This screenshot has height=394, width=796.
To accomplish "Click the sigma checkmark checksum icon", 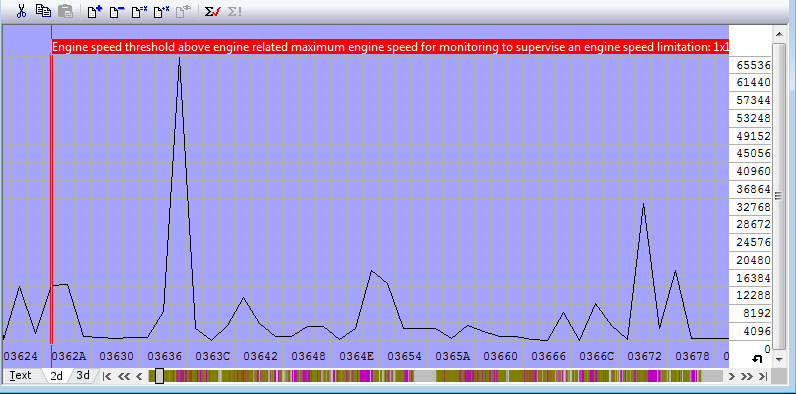I will pyautogui.click(x=212, y=11).
